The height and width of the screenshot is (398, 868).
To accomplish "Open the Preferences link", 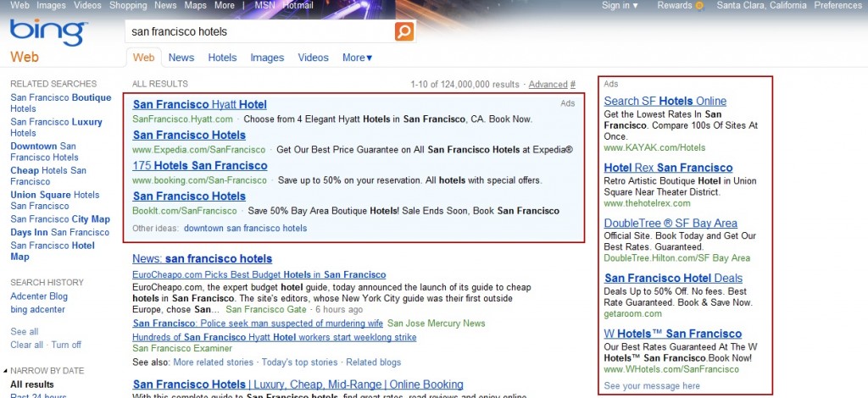I will [837, 6].
